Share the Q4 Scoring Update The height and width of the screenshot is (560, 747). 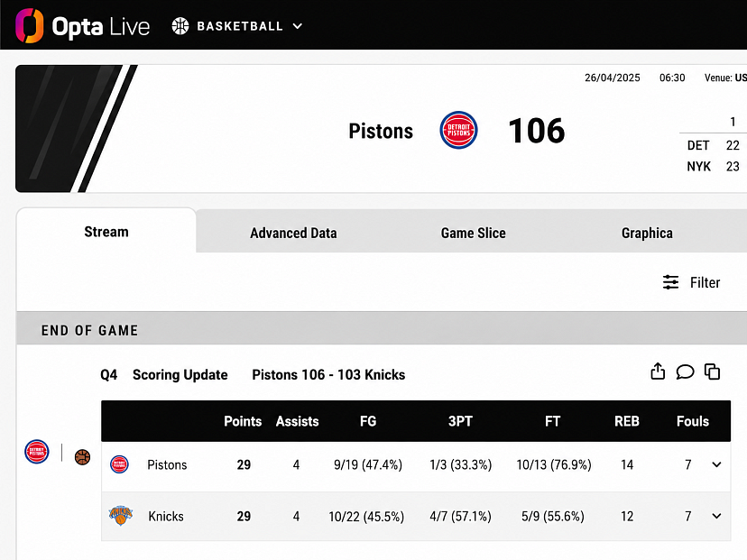pyautogui.click(x=658, y=372)
